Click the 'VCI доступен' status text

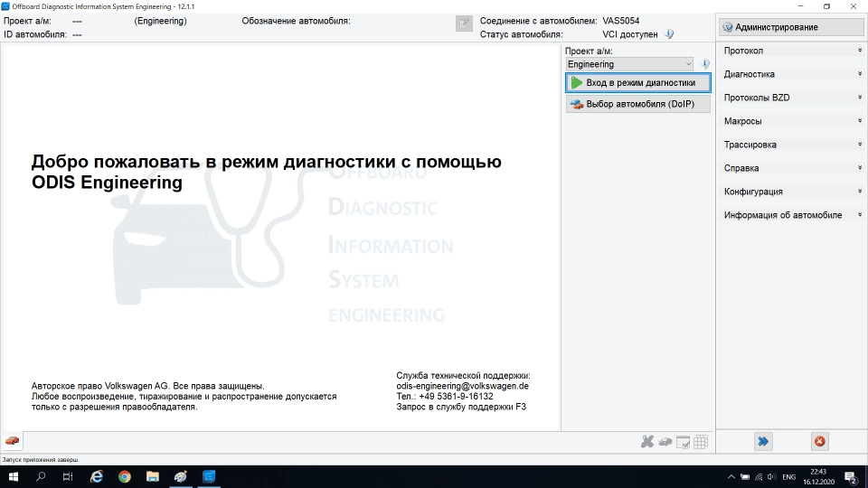[630, 34]
